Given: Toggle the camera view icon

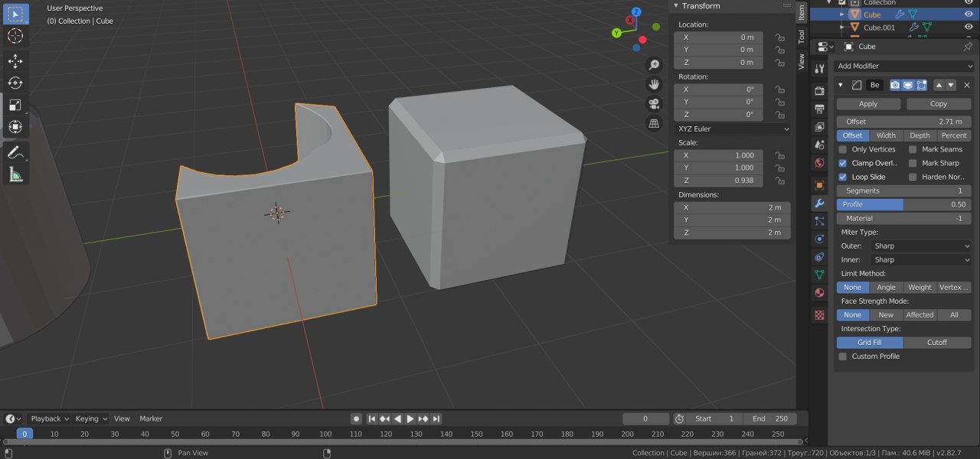Looking at the screenshot, I should (x=654, y=104).
